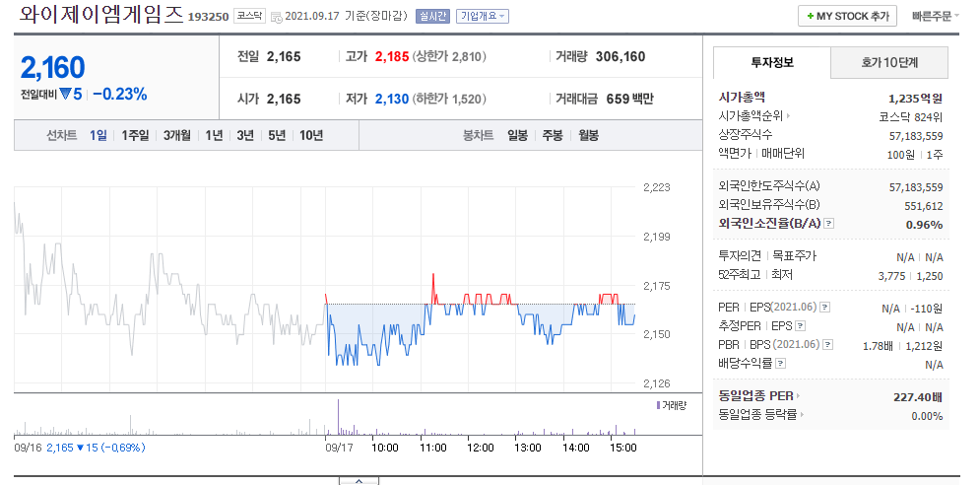Show the 주봉 candlestick chart

tap(553, 135)
